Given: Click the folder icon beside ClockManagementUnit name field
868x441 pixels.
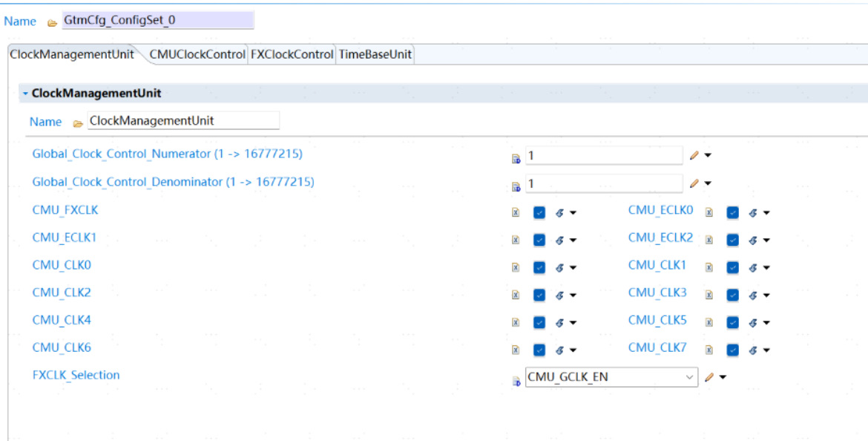Looking at the screenshot, I should click(78, 123).
